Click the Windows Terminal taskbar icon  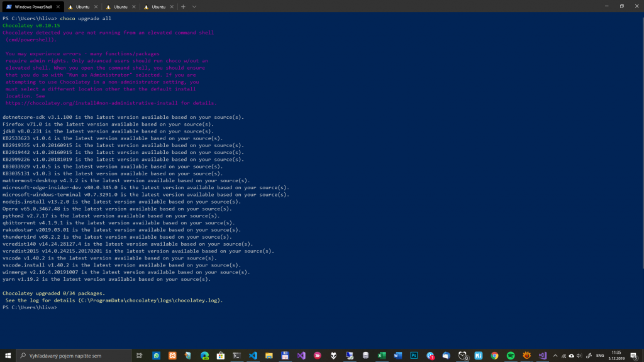[x=236, y=356]
